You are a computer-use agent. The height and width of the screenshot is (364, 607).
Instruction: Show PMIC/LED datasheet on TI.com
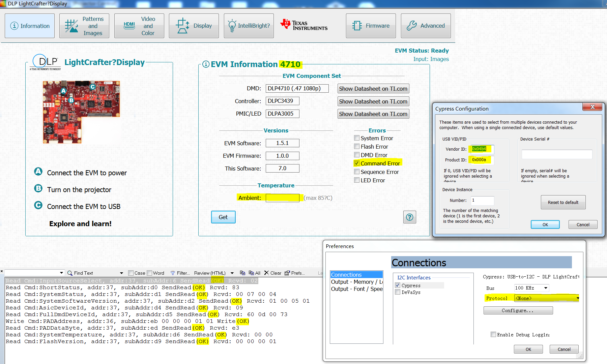[x=373, y=114]
